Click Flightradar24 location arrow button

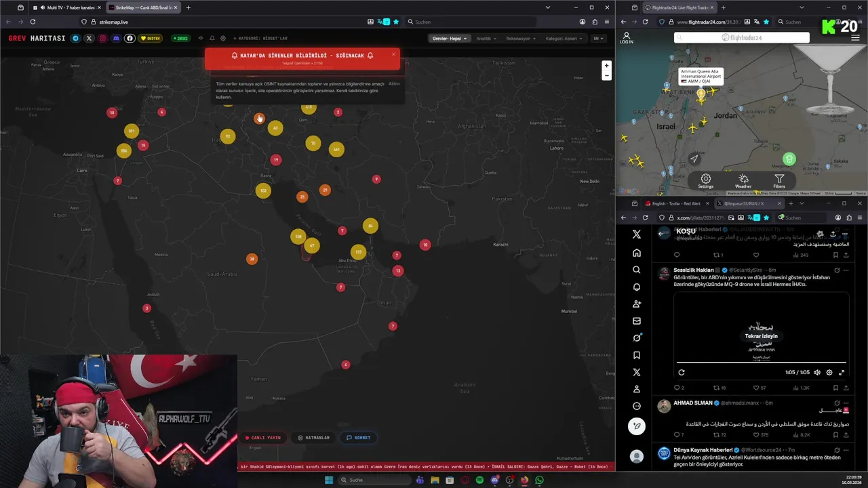694,159
